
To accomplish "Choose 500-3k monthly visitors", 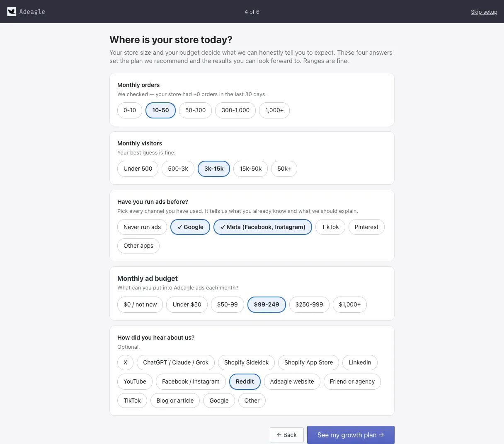I will [178, 169].
